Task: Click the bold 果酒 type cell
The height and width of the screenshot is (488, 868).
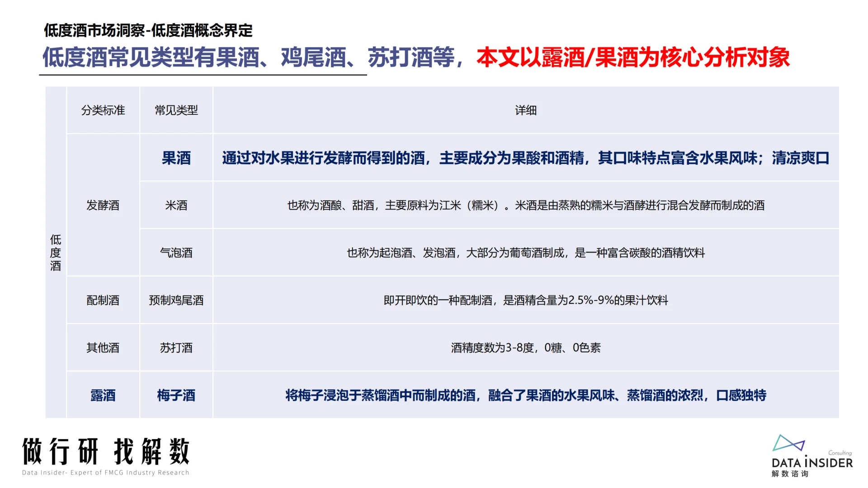Action: click(x=176, y=158)
